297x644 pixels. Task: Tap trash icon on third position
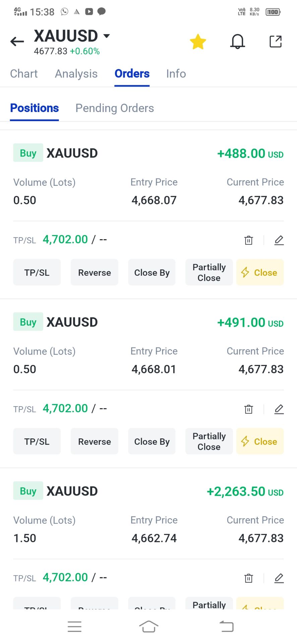248,578
